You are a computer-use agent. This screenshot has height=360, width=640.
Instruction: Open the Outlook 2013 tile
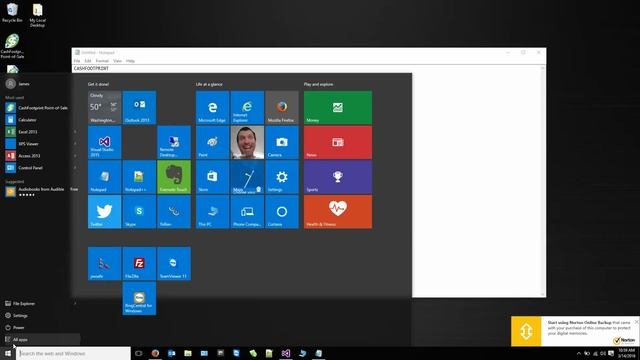tap(139, 107)
